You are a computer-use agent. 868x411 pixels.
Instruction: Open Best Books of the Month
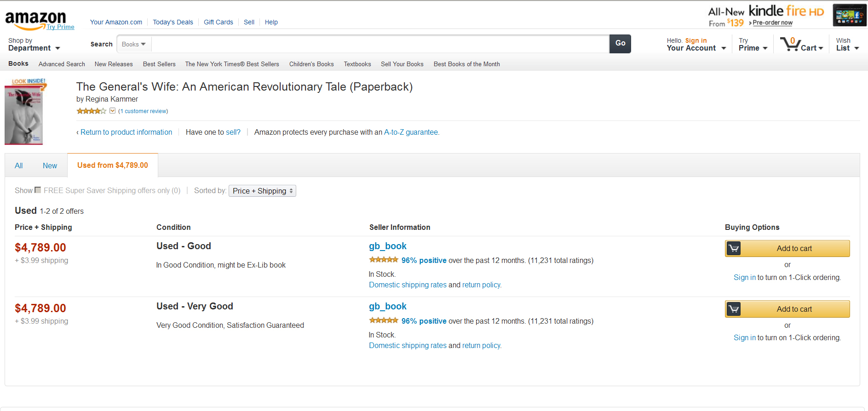coord(467,64)
